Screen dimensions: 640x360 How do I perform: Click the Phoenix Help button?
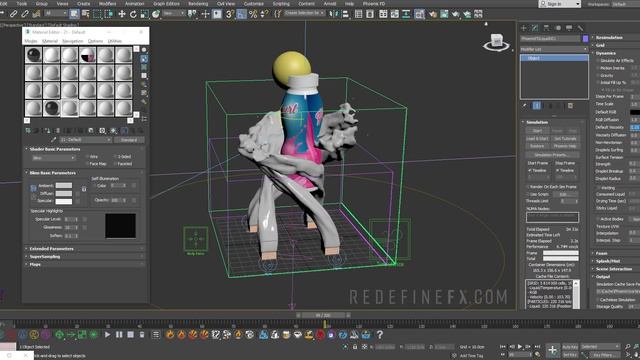coord(564,146)
